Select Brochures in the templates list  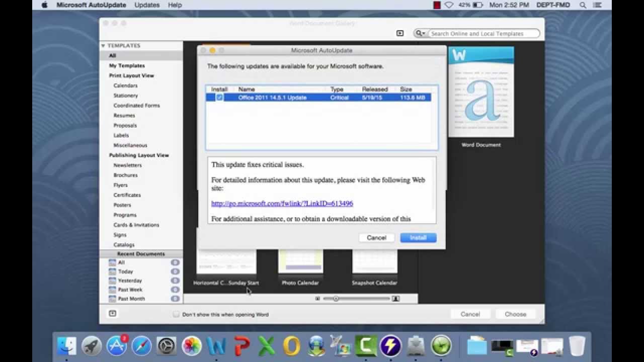(125, 175)
